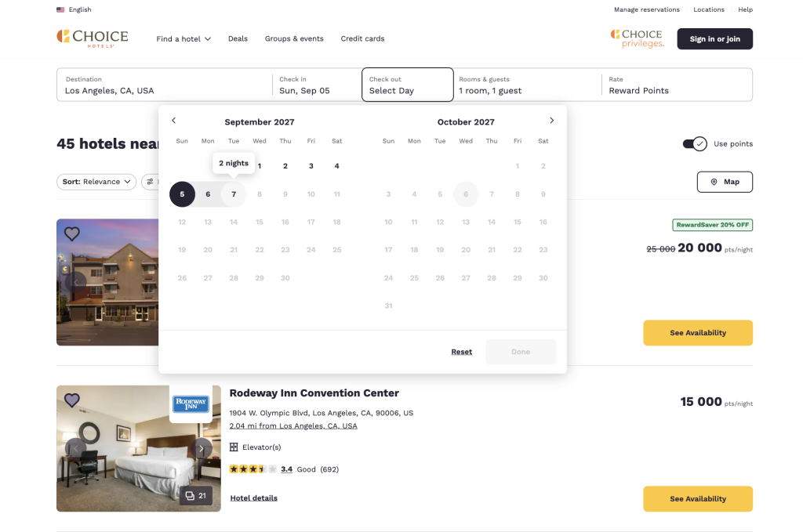This screenshot has height=532, width=803.
Task: See Availability for the first hotel
Action: point(698,333)
